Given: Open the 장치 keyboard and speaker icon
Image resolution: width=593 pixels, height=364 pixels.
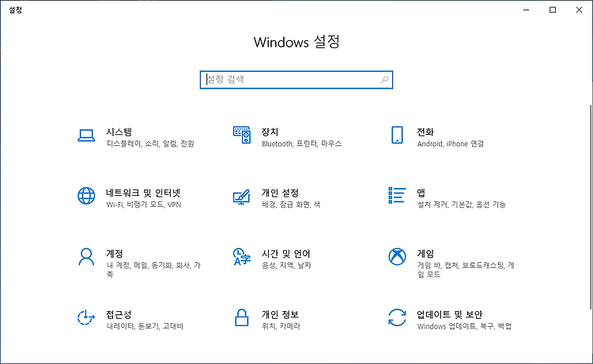Looking at the screenshot, I should coord(242,135).
